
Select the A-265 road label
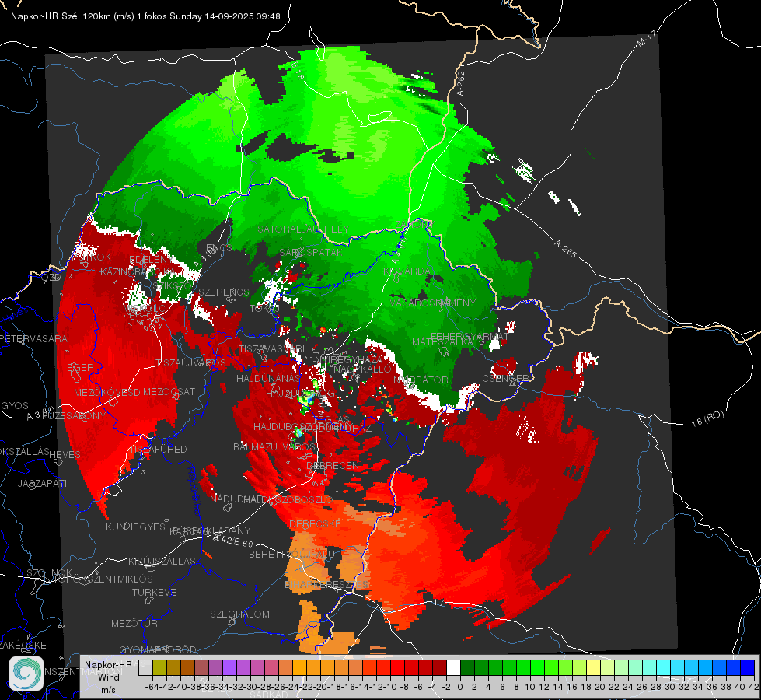click(x=565, y=248)
